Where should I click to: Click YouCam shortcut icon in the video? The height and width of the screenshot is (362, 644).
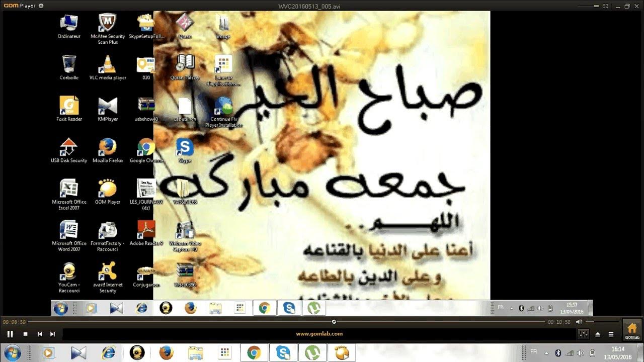click(x=69, y=278)
